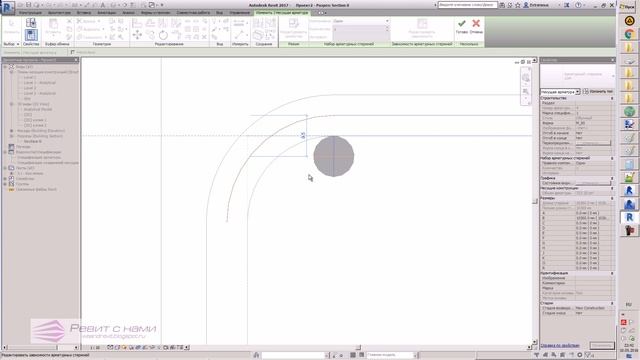Toggle the checkbox in the options bar
Image resolution: width=640 pixels, height=360 pixels.
[x=72, y=52]
